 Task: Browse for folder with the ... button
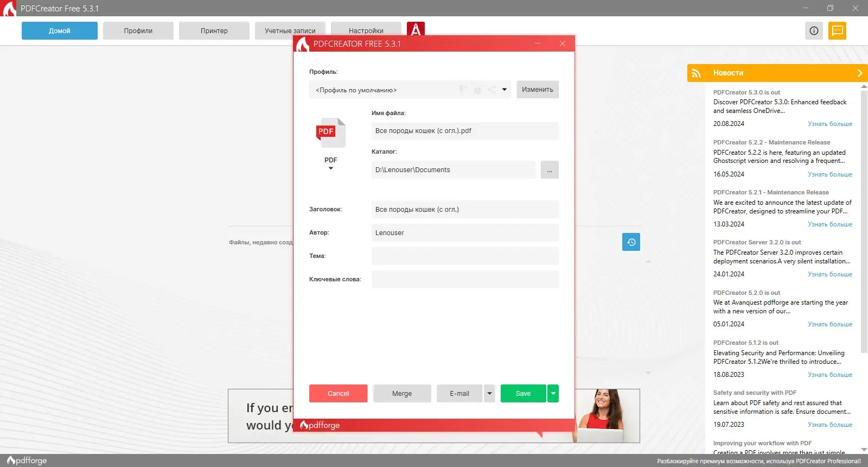(x=550, y=170)
